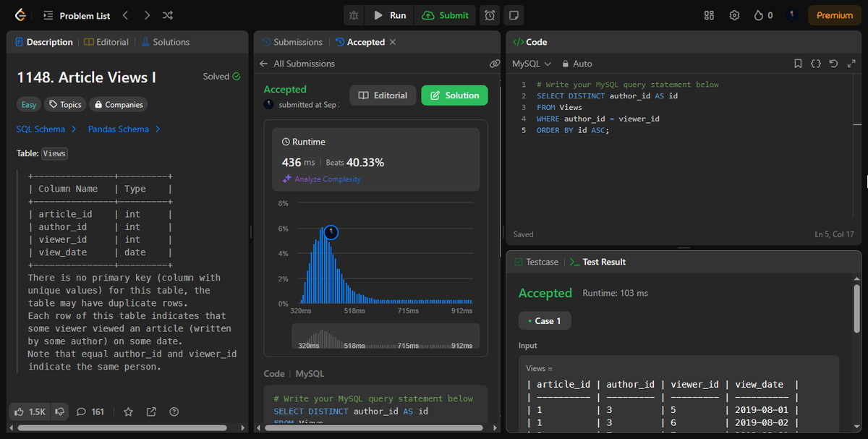Switch to the Solutions tab
This screenshot has width=868, height=439.
coord(166,42)
